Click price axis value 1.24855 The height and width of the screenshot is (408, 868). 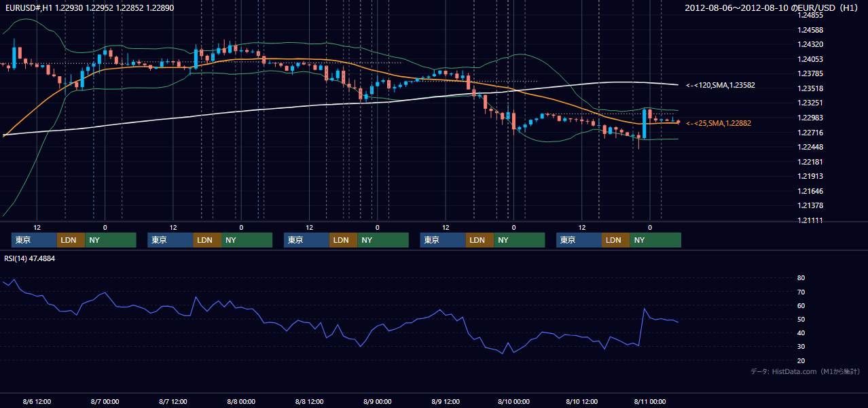tap(810, 15)
